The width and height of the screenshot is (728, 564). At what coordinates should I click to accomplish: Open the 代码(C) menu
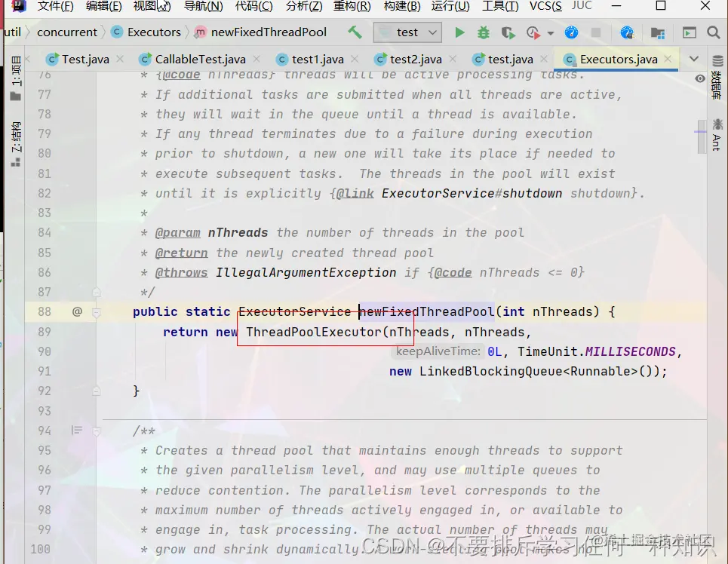pos(254,6)
